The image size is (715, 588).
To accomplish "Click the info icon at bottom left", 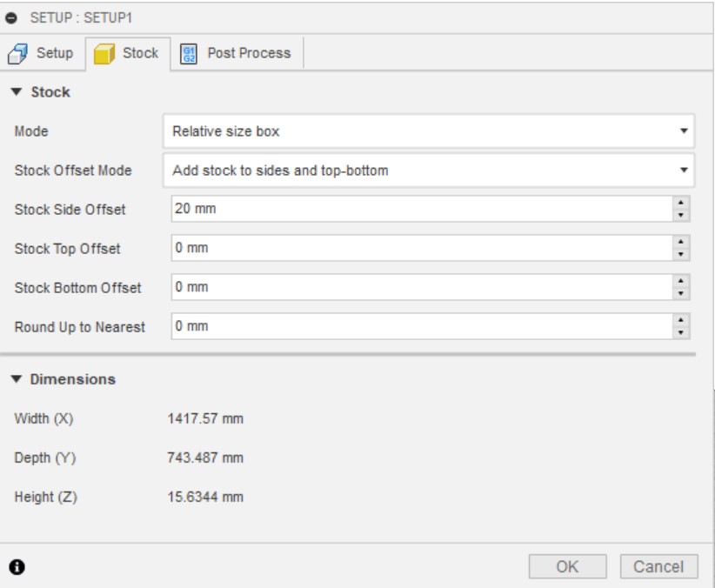I will point(17,566).
